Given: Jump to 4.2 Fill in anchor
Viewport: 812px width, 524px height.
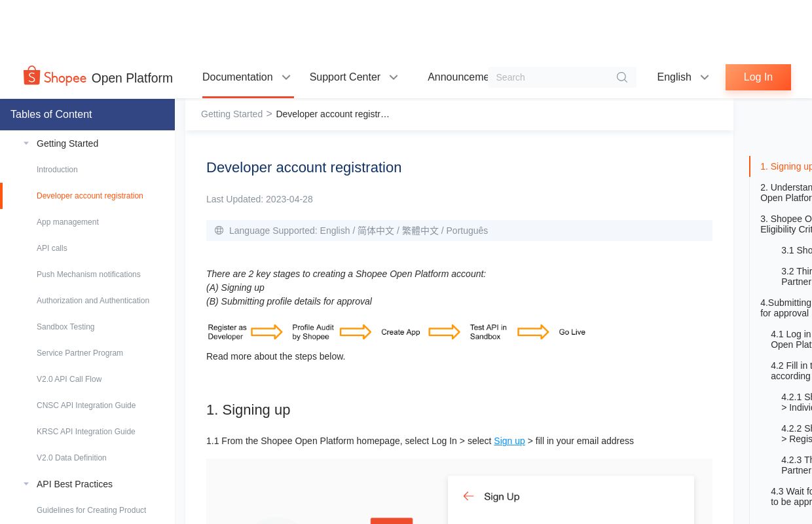Looking at the screenshot, I should point(791,371).
